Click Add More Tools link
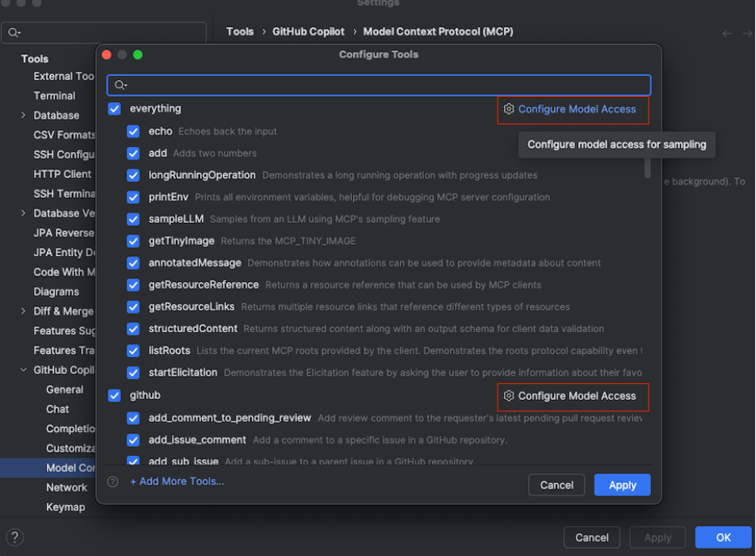The image size is (756, 556). 177,482
